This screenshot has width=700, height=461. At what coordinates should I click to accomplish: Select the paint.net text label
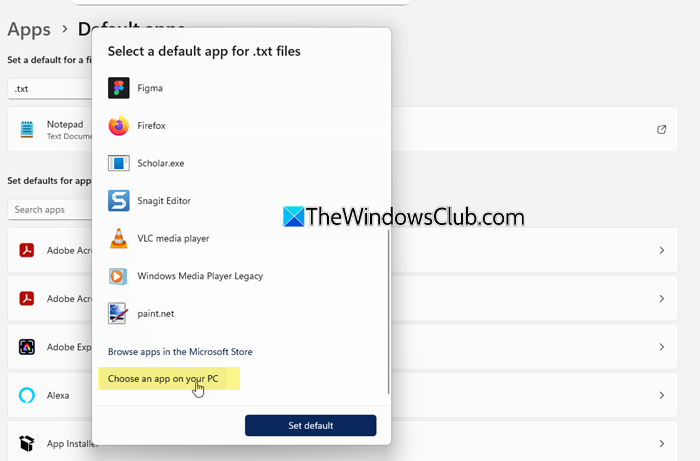click(x=156, y=313)
